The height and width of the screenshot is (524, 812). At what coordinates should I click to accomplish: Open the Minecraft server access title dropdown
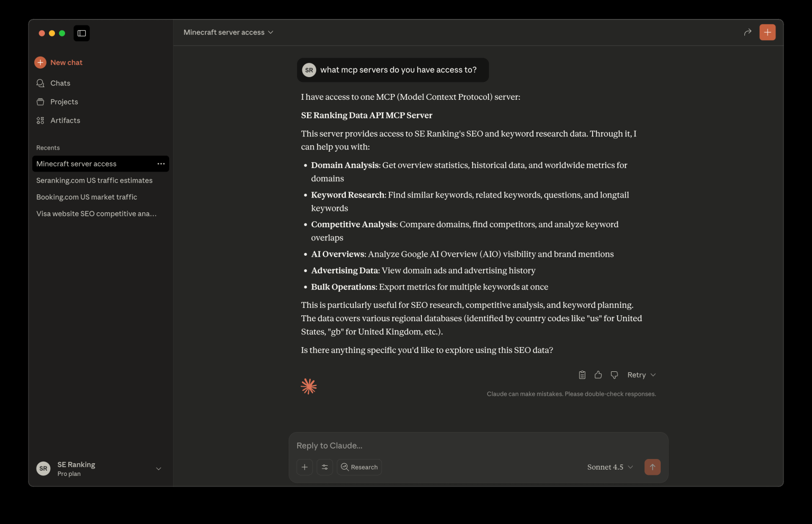[228, 32]
